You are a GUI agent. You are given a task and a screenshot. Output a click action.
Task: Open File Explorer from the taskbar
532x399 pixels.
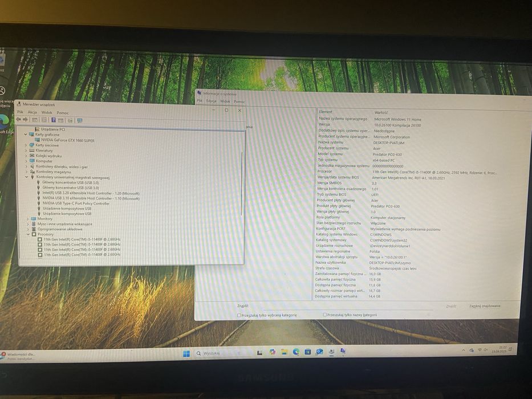(285, 352)
